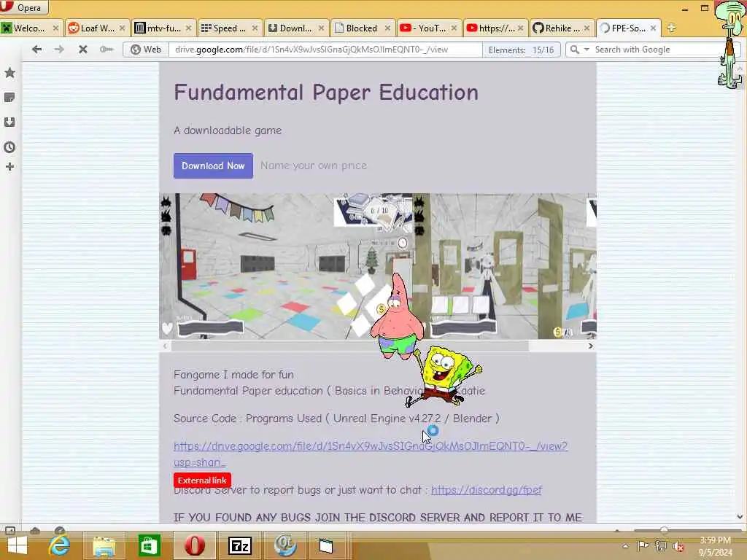Click the Download Now button
The image size is (747, 560).
tap(213, 166)
